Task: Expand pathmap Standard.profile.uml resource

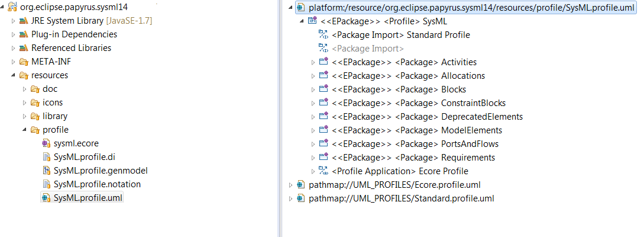Action: (x=291, y=198)
